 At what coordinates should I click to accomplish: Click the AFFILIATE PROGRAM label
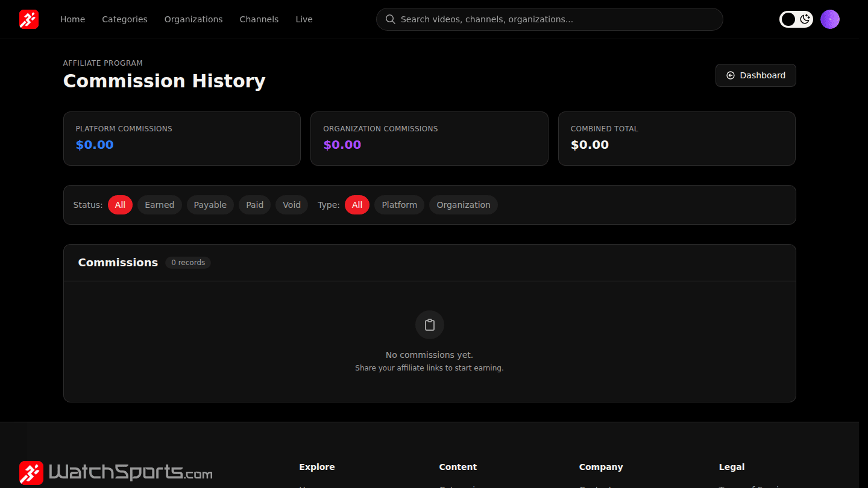(103, 63)
